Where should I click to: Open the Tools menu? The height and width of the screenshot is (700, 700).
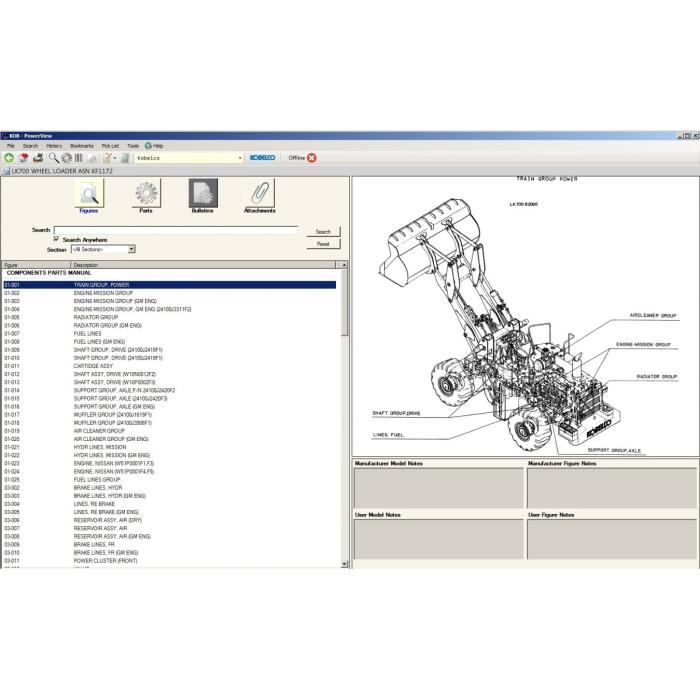[x=133, y=146]
